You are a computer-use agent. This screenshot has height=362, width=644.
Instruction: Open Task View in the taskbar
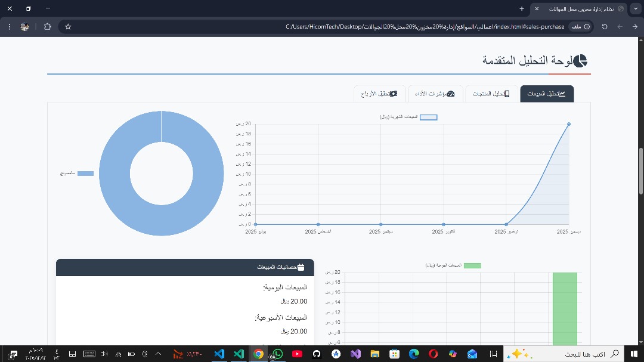click(493, 354)
